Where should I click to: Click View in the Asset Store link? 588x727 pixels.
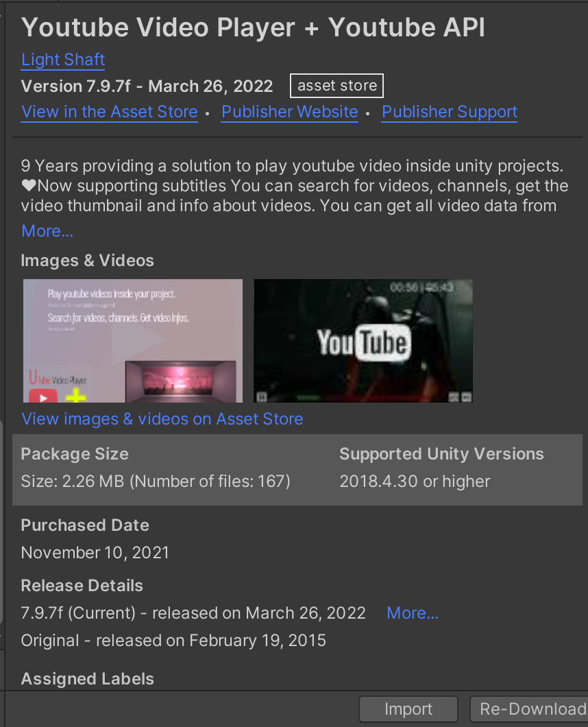coord(110,112)
